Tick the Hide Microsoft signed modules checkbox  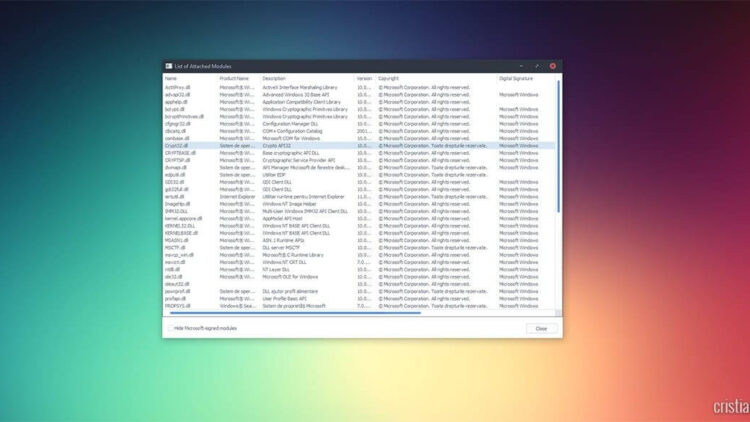pos(170,328)
